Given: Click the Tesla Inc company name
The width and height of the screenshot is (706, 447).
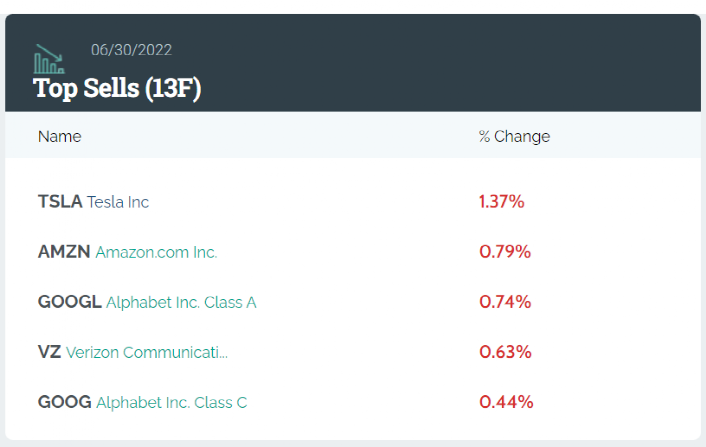Looking at the screenshot, I should click(x=118, y=202).
